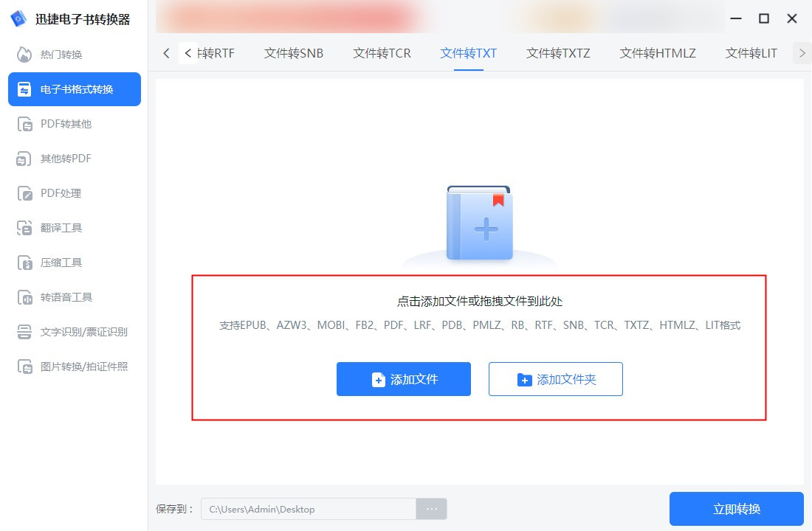812x531 pixels.
Task: Open the 文件转TCR tab
Action: 381,53
